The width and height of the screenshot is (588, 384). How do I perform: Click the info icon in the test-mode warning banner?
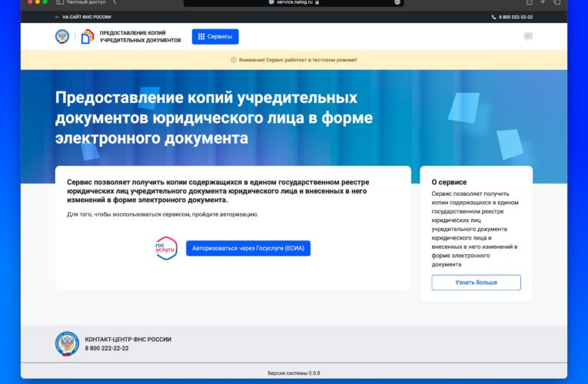(233, 60)
